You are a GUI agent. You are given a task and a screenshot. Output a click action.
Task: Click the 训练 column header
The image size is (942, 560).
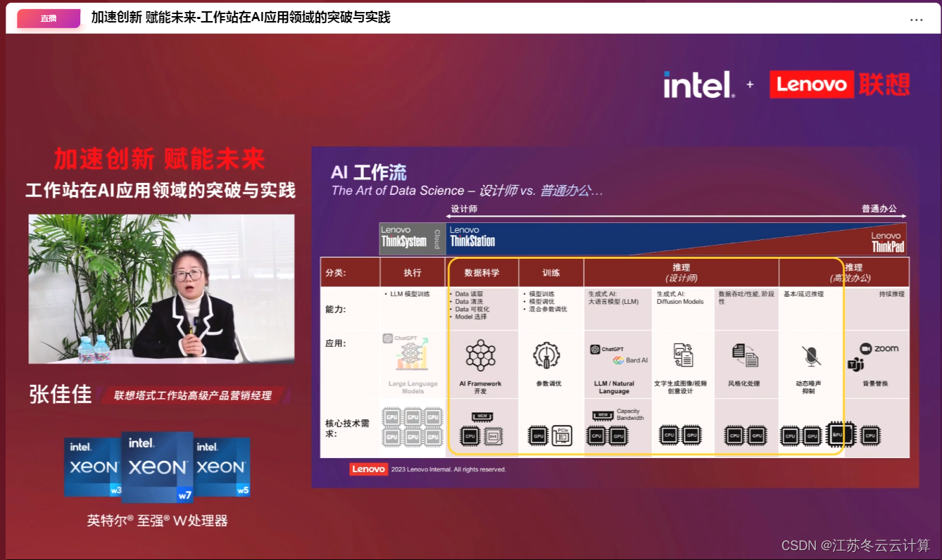551,272
